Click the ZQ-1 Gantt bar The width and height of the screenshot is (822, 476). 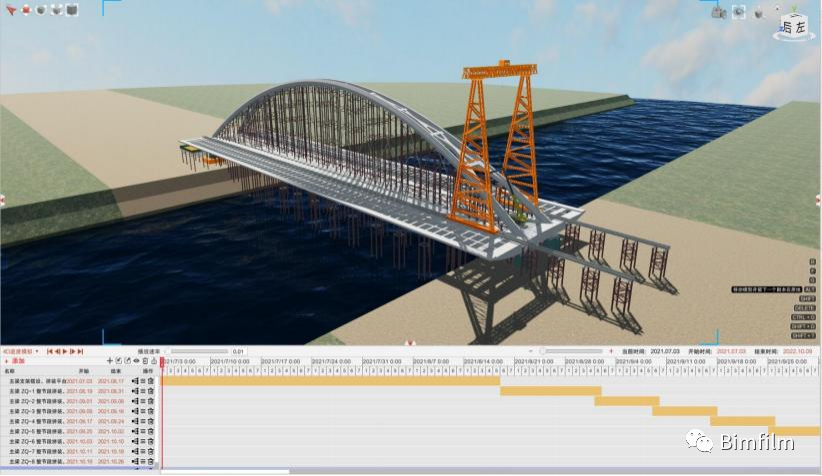(551, 391)
